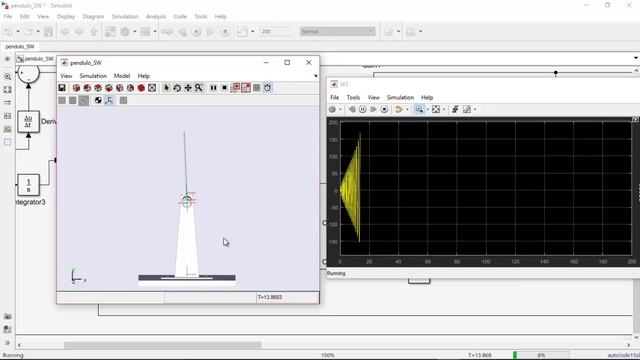This screenshot has height=360, width=640.
Task: Open View menu in scope window
Action: click(373, 98)
